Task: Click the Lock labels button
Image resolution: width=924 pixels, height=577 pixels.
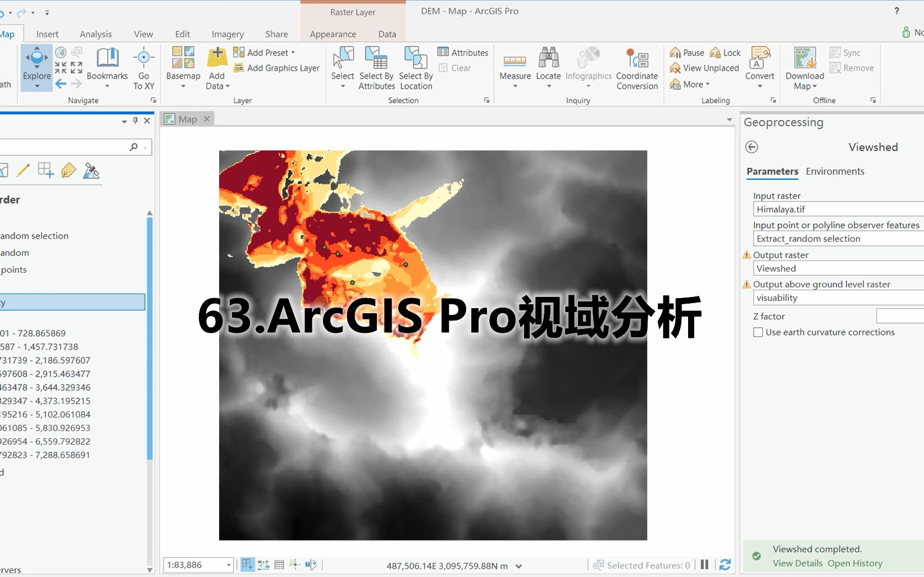Action: (x=725, y=52)
